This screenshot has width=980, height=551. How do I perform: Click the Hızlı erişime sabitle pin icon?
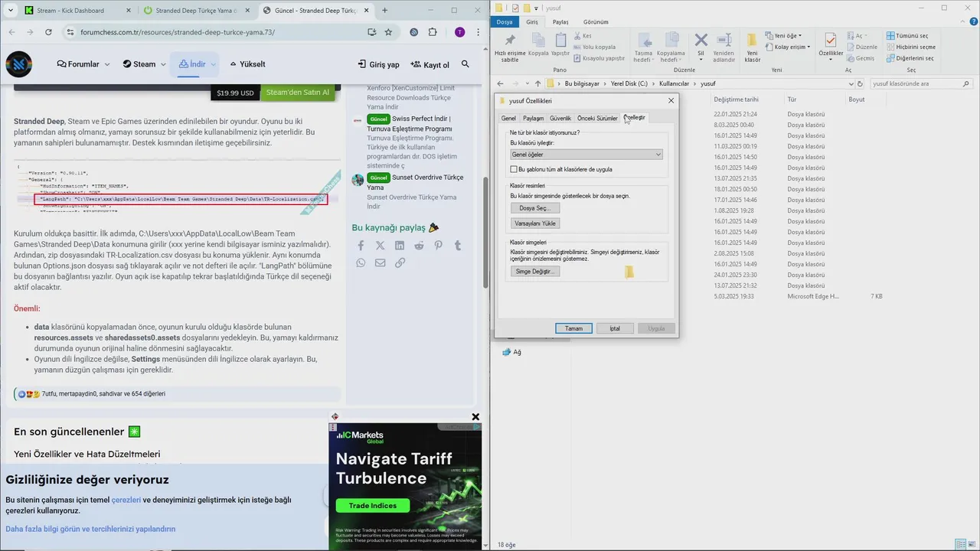510,41
